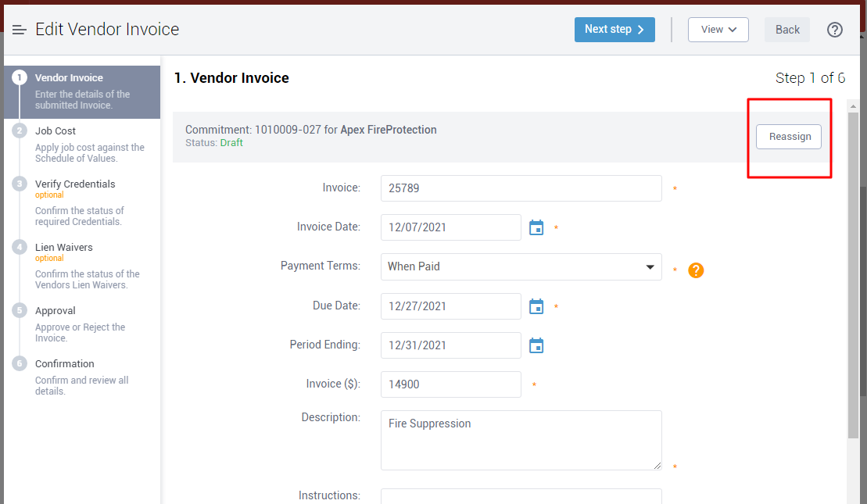
Task: Click the orange Payment Terms help icon
Action: click(x=696, y=270)
